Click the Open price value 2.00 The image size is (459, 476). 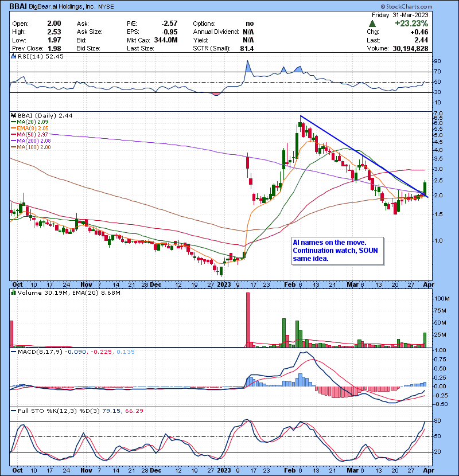pos(54,24)
